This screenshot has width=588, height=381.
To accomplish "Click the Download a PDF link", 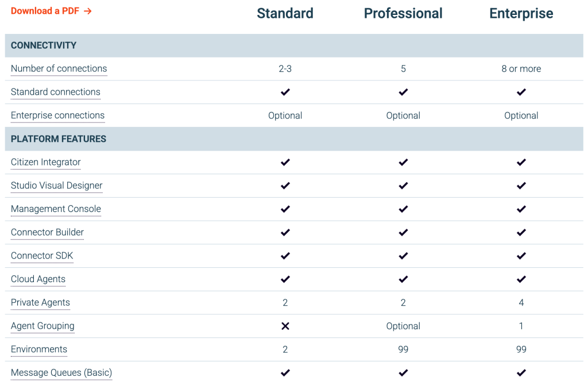I will [45, 11].
